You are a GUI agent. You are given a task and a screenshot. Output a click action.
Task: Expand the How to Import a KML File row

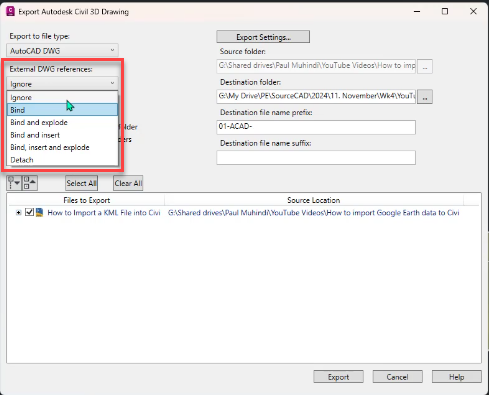[19, 213]
